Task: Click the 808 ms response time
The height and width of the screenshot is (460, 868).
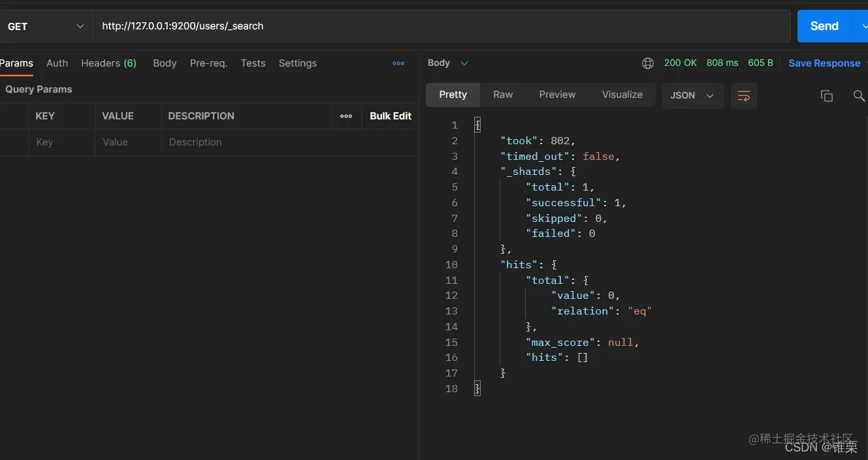Action: (x=722, y=63)
